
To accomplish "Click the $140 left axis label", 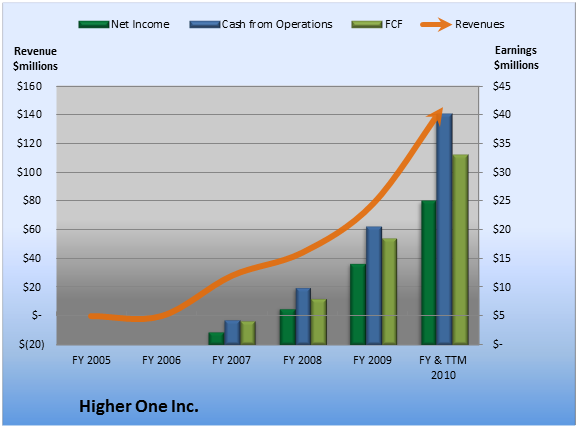I will (29, 114).
